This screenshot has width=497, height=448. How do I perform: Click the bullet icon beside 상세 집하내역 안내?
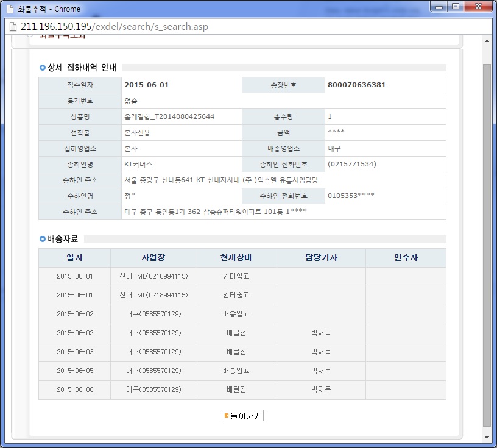(42, 68)
